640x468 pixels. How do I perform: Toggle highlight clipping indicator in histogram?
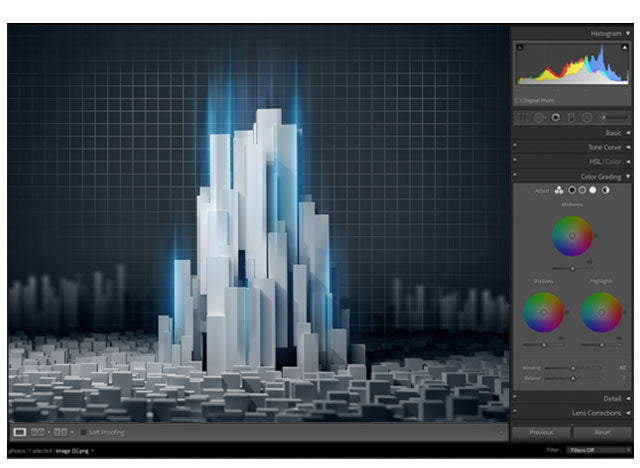[623, 47]
